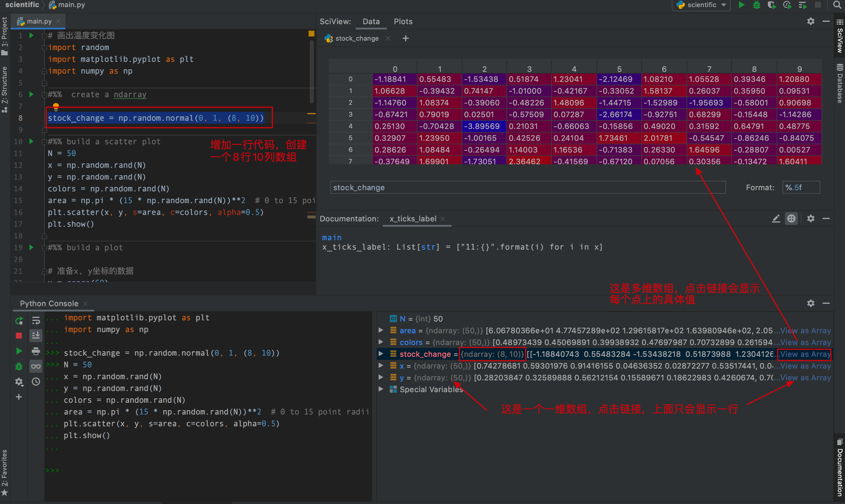Click View as Array for colors
This screenshot has width=845, height=504.
point(806,342)
